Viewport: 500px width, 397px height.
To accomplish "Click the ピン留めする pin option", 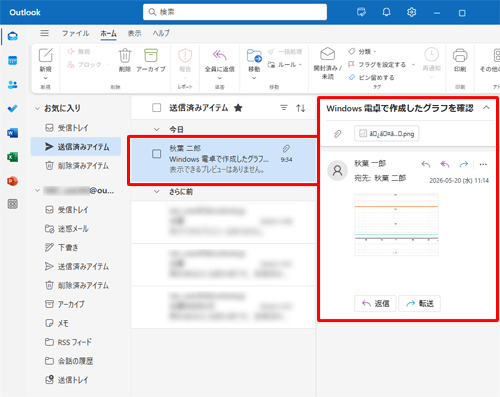I will (371, 77).
